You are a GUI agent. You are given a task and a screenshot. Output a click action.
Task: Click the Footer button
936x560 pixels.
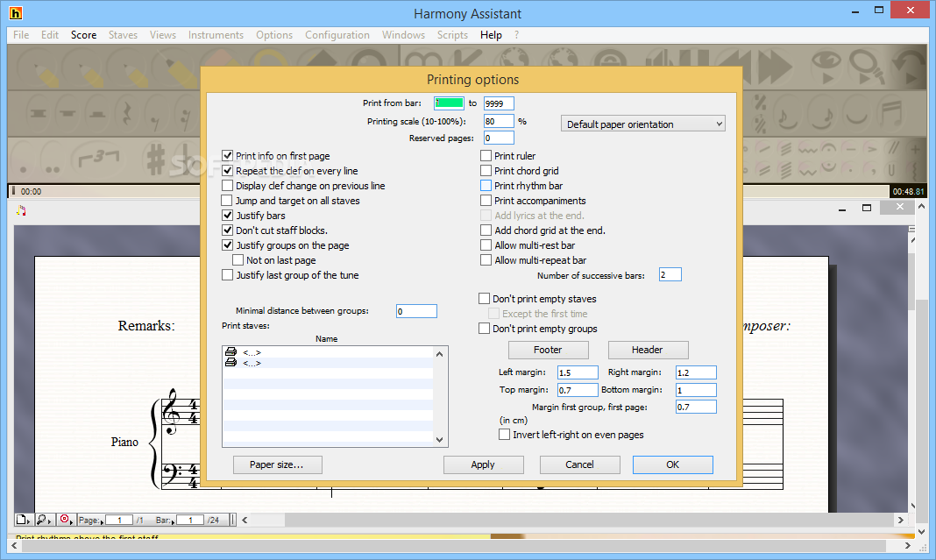pyautogui.click(x=548, y=350)
